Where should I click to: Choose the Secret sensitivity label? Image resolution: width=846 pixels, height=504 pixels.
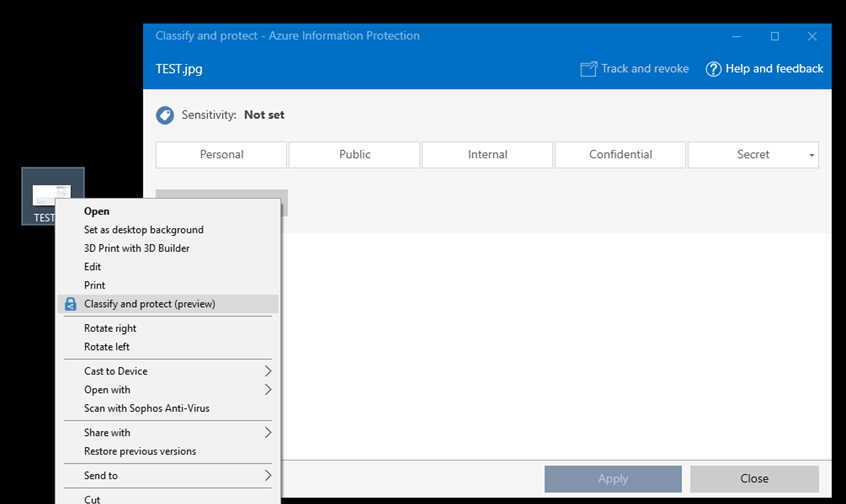point(753,154)
